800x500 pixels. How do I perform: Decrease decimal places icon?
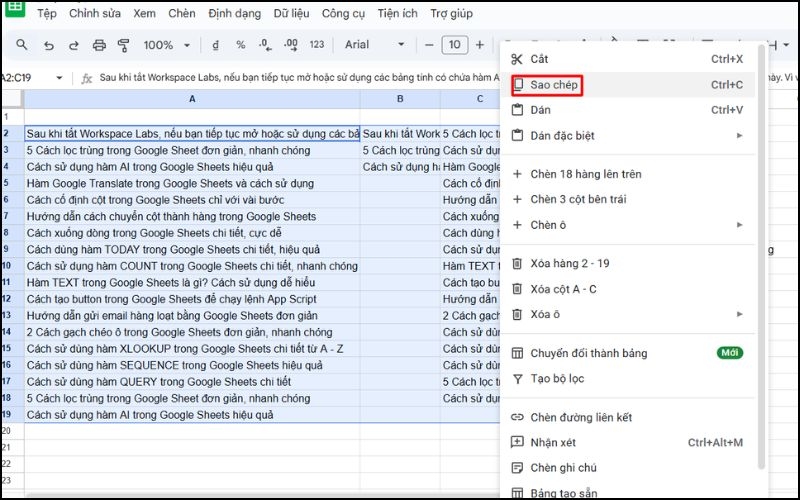[x=265, y=45]
